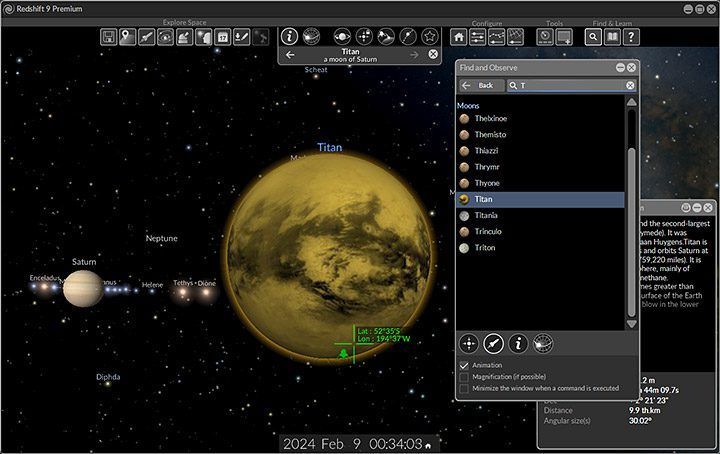Click the head silhouette with star icon
This screenshot has height=454, width=720.
point(203,37)
